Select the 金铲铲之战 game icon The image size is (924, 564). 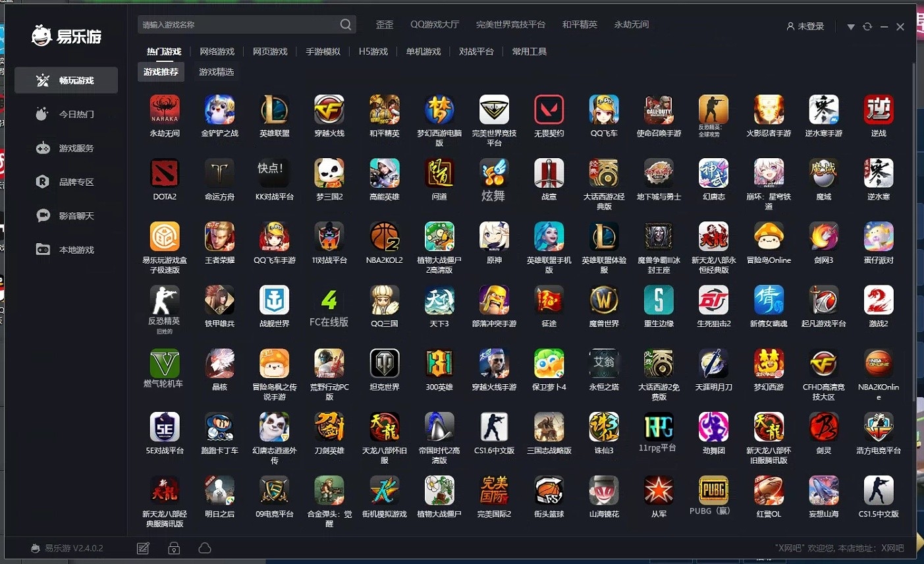click(219, 110)
